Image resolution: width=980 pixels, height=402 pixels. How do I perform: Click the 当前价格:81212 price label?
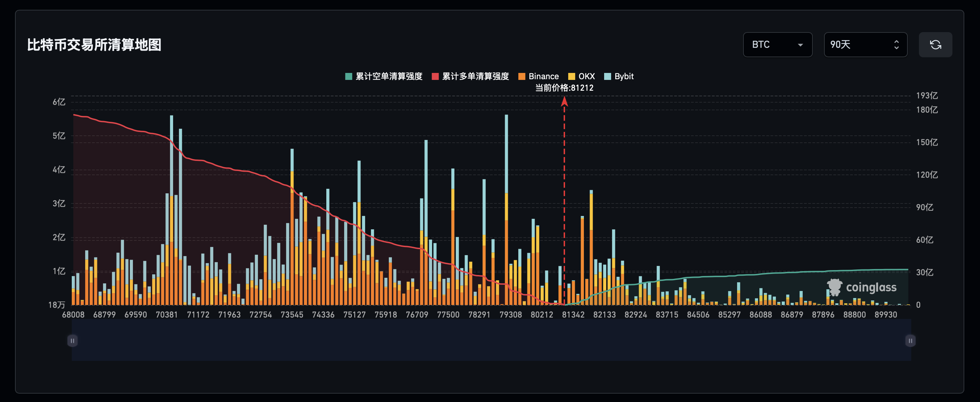(564, 88)
